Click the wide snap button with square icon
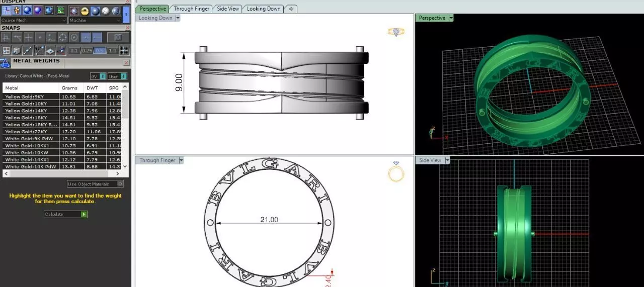Screen dimensions: 644x287 point(118,37)
